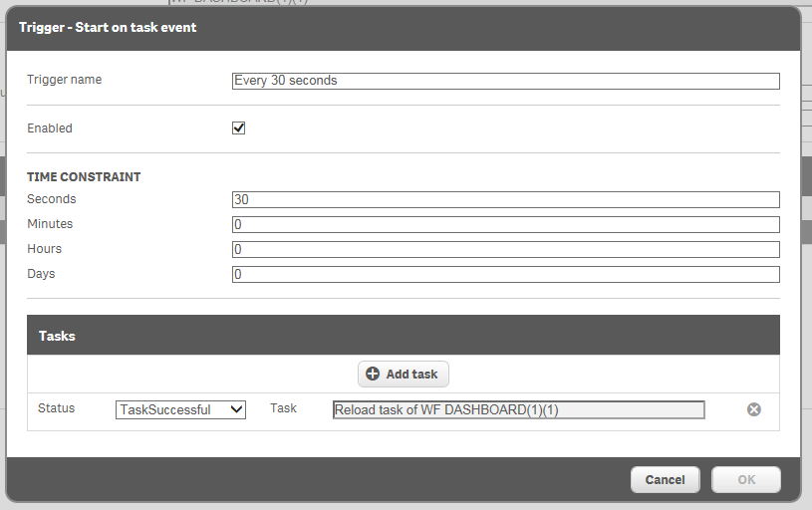812x510 pixels.
Task: Click the Hours input field
Action: (505, 249)
